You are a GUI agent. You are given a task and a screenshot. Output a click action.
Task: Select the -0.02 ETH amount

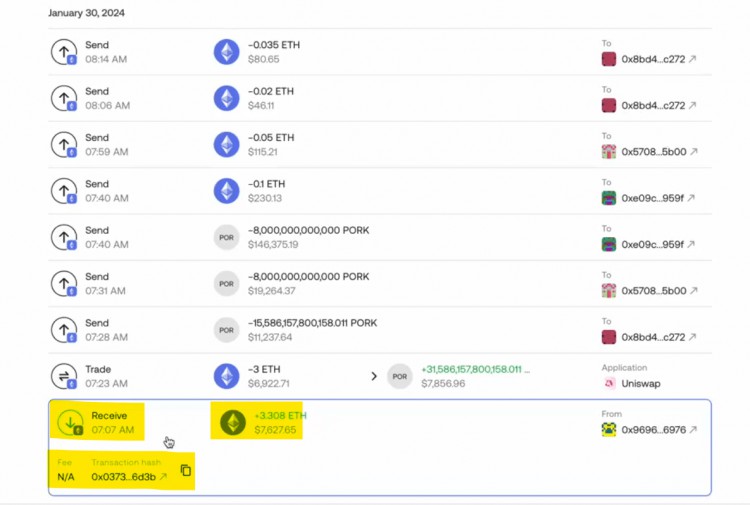(x=271, y=91)
